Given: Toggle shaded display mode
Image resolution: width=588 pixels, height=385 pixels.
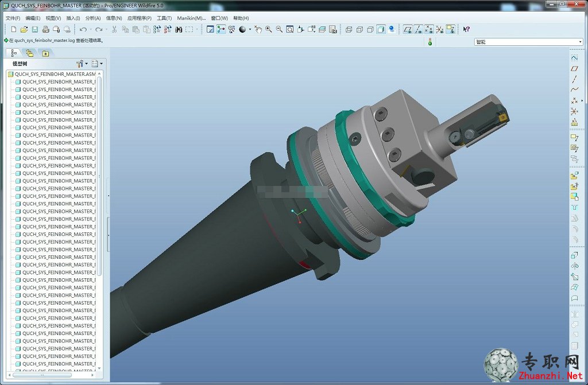Looking at the screenshot, I should click(x=381, y=29).
